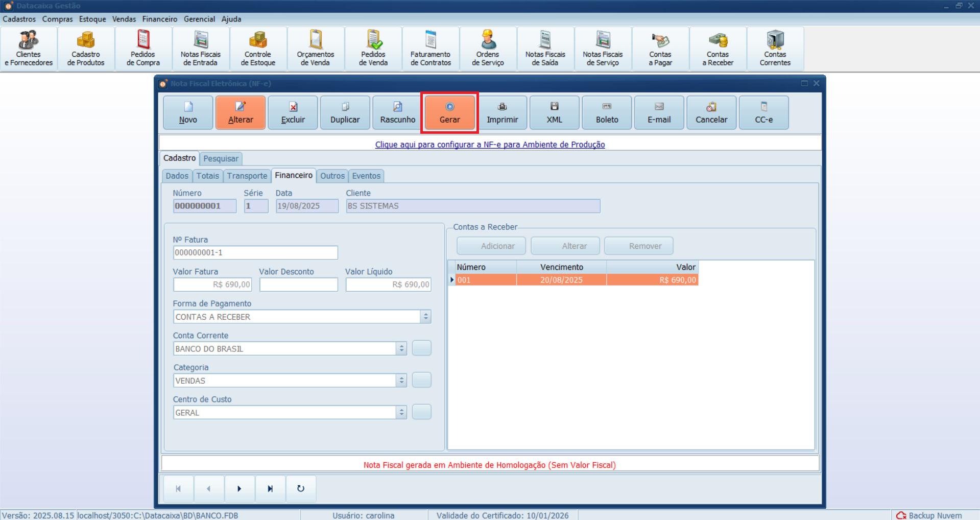Switch to the Pesquisar tab
Viewport: 980px width, 520px height.
pos(221,159)
